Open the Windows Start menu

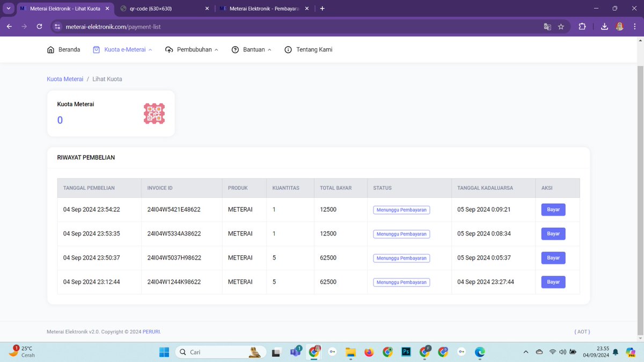tap(164, 352)
